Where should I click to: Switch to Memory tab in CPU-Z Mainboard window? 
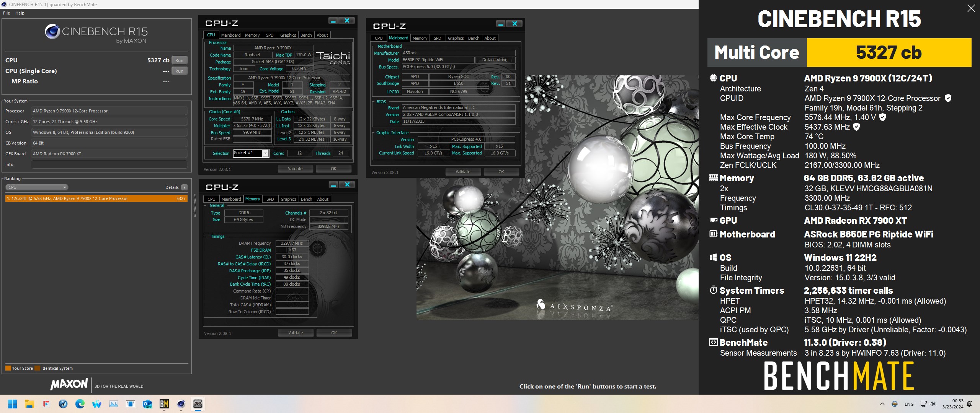pos(420,38)
